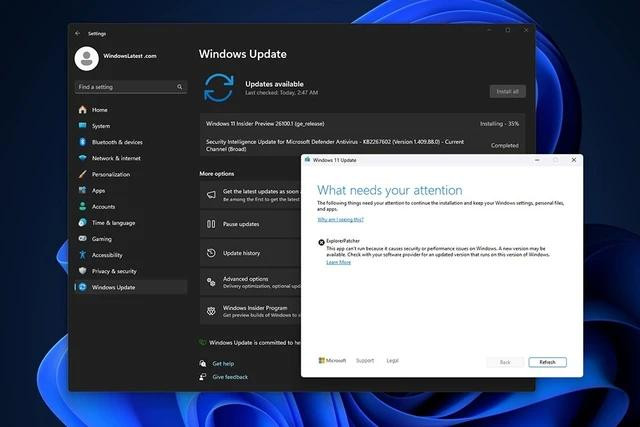This screenshot has height=427, width=640.
Task: Select the Security Intelligence Update row
Action: [x=362, y=145]
